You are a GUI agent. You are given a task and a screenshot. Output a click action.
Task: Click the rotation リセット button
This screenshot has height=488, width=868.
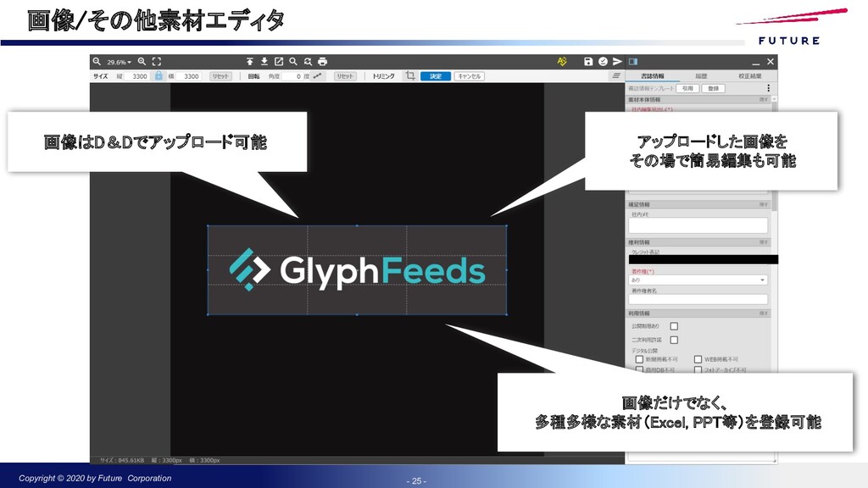[x=345, y=76]
